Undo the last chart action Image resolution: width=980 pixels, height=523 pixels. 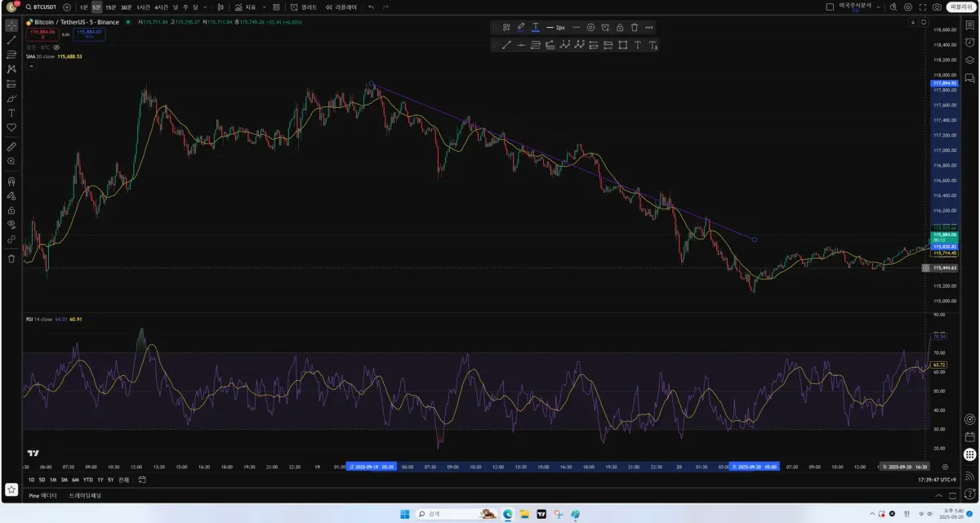pos(371,7)
